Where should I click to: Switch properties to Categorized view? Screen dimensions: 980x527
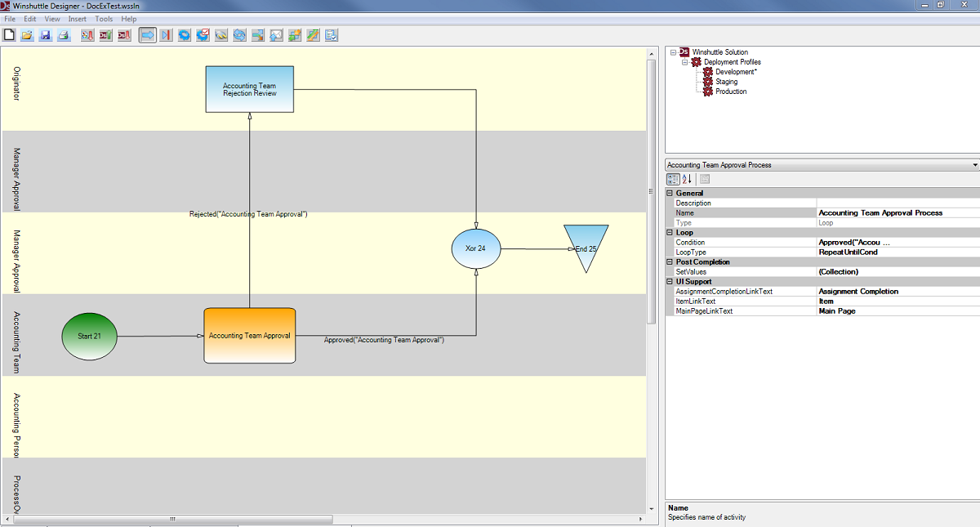point(673,179)
